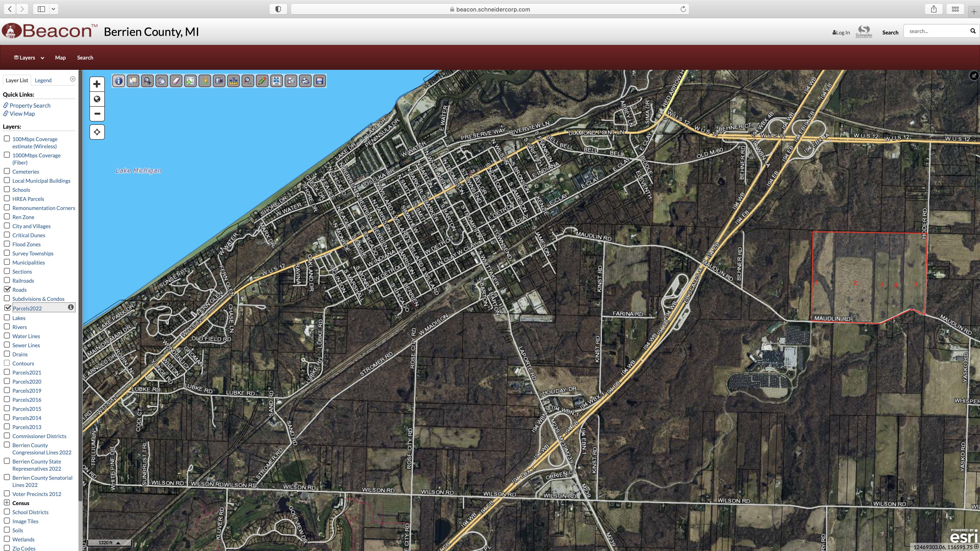Click the Log In link
The height and width of the screenshot is (551, 980).
(841, 32)
